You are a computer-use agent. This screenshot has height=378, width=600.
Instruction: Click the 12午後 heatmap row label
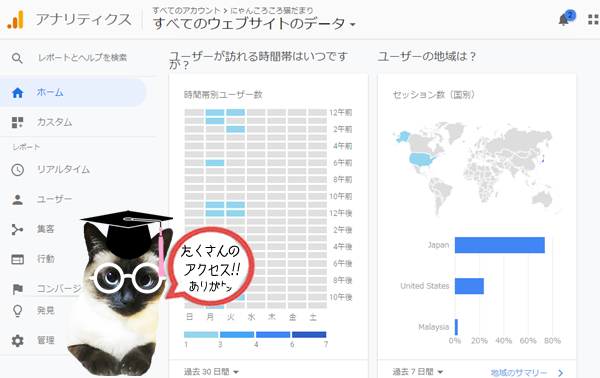[341, 213]
